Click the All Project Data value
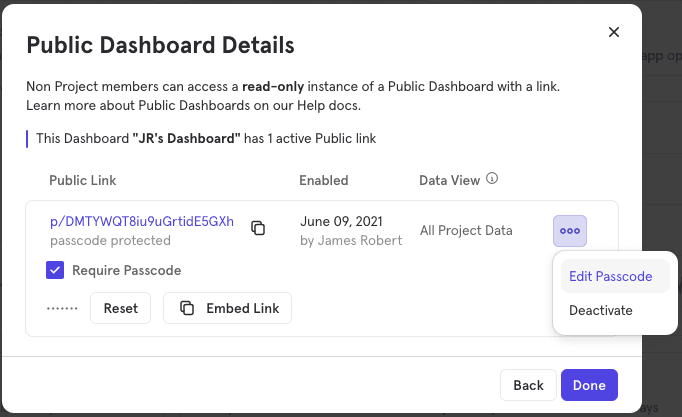This screenshot has height=417, width=682. pyautogui.click(x=466, y=231)
